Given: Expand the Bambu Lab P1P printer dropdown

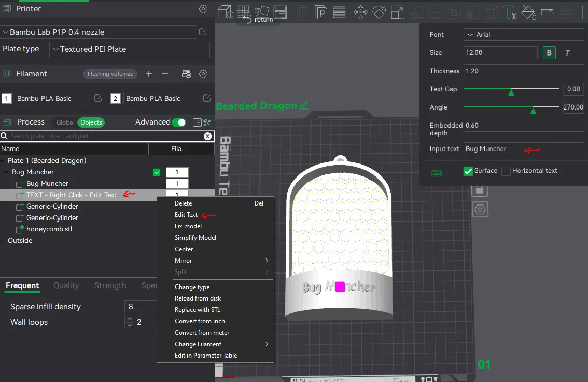Looking at the screenshot, I should pyautogui.click(x=99, y=32).
